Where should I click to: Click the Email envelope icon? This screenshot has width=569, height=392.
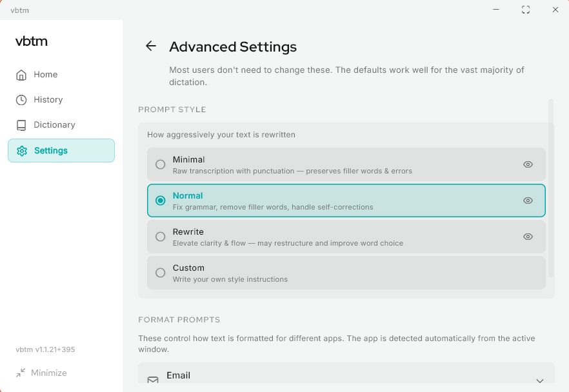coord(153,380)
